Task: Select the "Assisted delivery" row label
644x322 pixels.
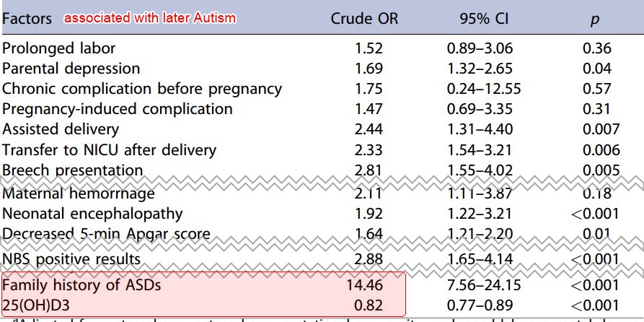Action: (x=61, y=130)
